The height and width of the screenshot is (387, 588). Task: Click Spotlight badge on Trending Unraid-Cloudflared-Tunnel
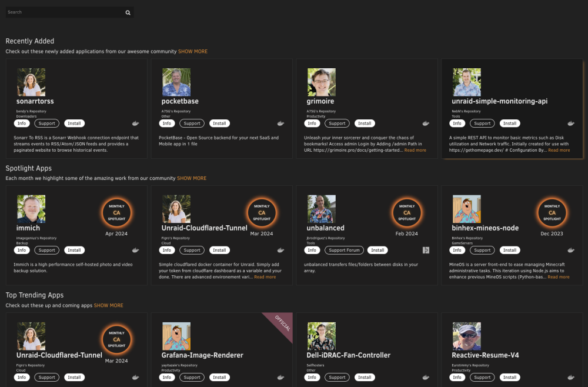(116, 339)
